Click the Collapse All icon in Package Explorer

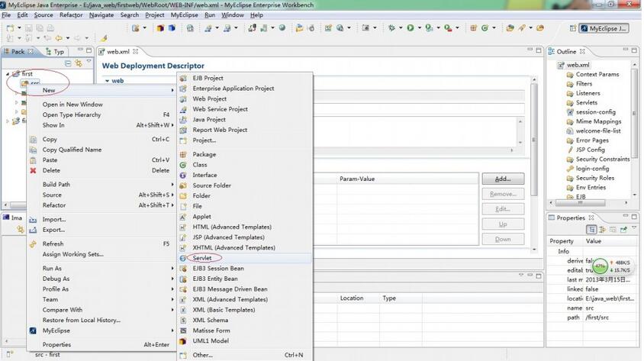click(x=68, y=63)
